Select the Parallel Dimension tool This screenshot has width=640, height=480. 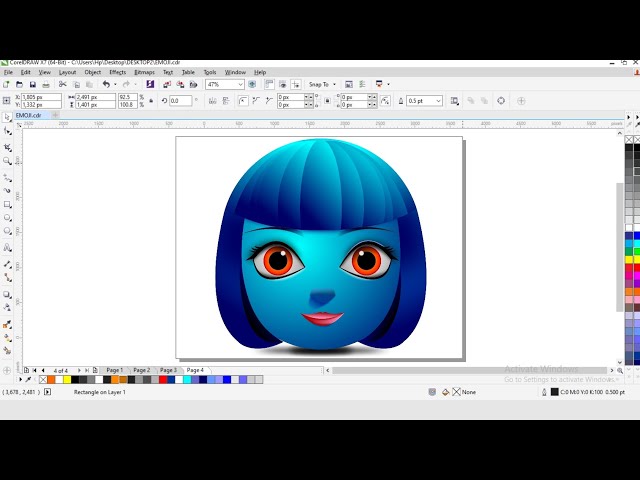coord(7,264)
